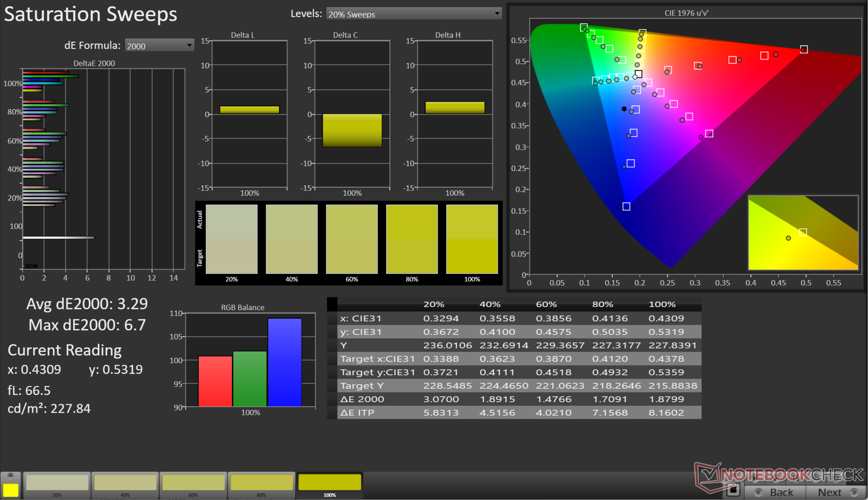Click the Next double-chevron icon

(x=854, y=492)
